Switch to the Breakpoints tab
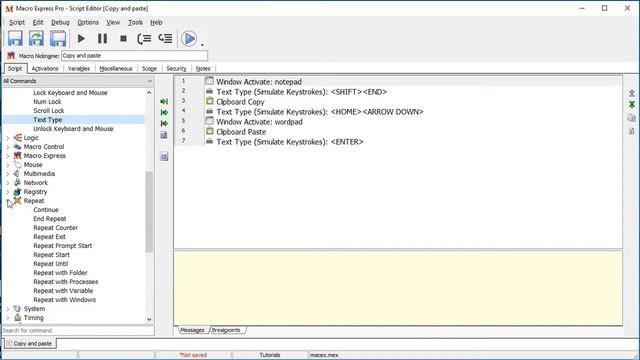Image resolution: width=640 pixels, height=360 pixels. tap(226, 330)
